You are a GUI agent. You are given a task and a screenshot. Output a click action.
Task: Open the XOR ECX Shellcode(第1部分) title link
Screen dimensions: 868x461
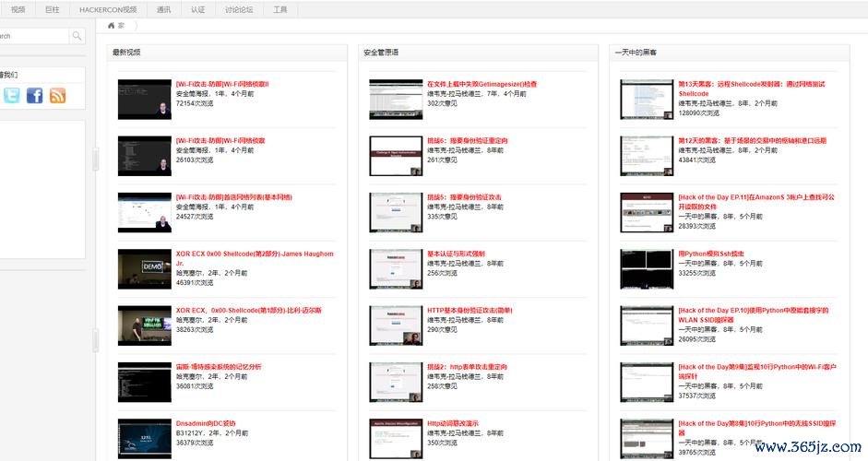click(x=248, y=311)
